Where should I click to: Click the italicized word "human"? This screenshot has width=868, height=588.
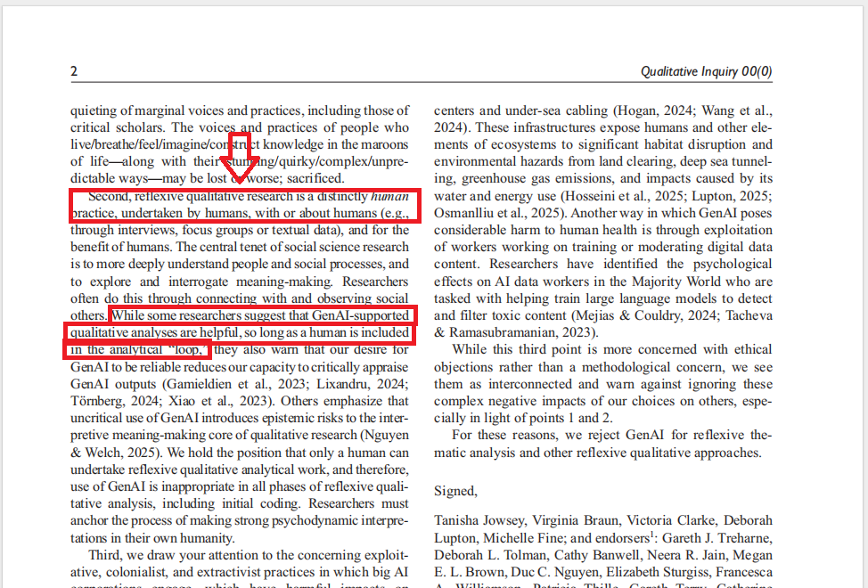pos(389,196)
